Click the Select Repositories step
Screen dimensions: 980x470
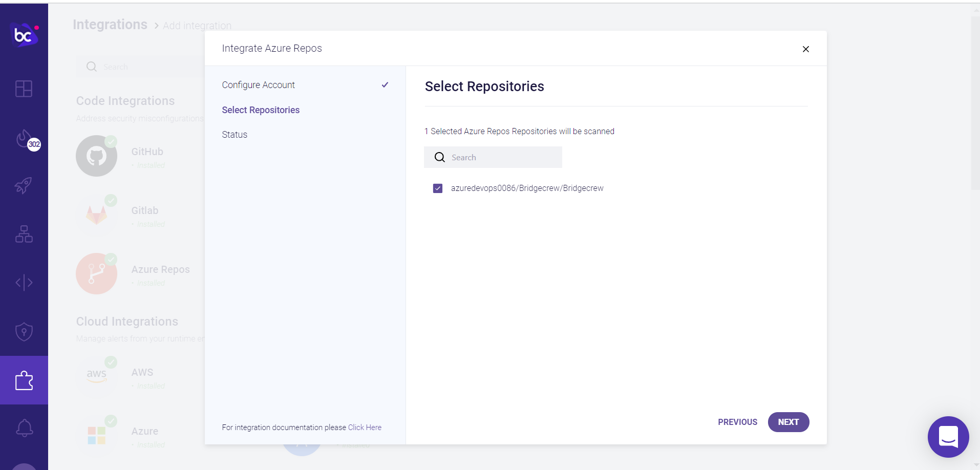pos(261,110)
